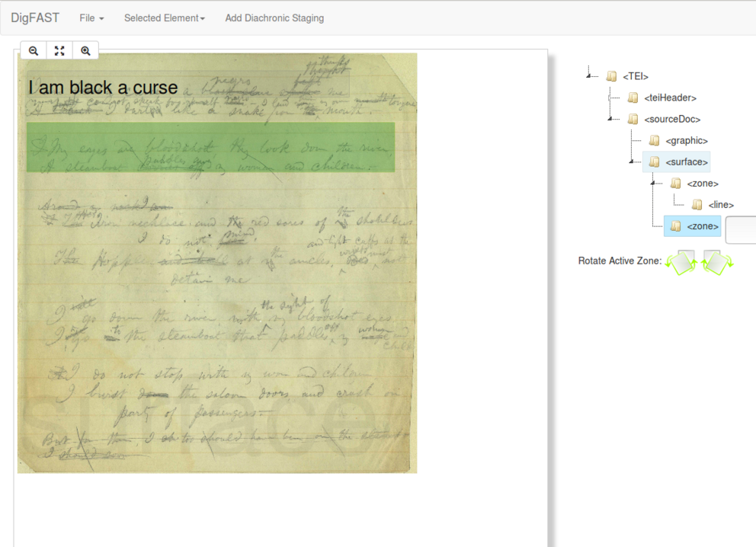Screen dimensions: 756x547
Task: Open the File dropdown menu
Action: tap(91, 18)
